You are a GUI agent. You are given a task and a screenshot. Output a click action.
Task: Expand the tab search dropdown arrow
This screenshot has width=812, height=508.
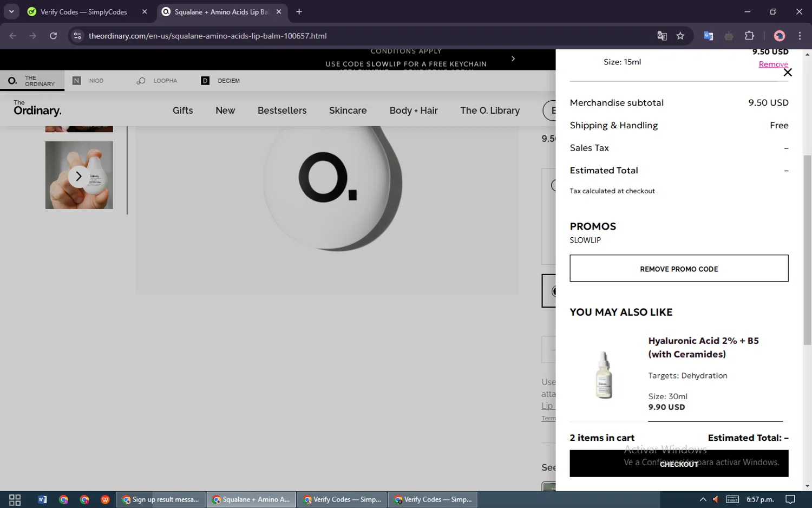11,11
